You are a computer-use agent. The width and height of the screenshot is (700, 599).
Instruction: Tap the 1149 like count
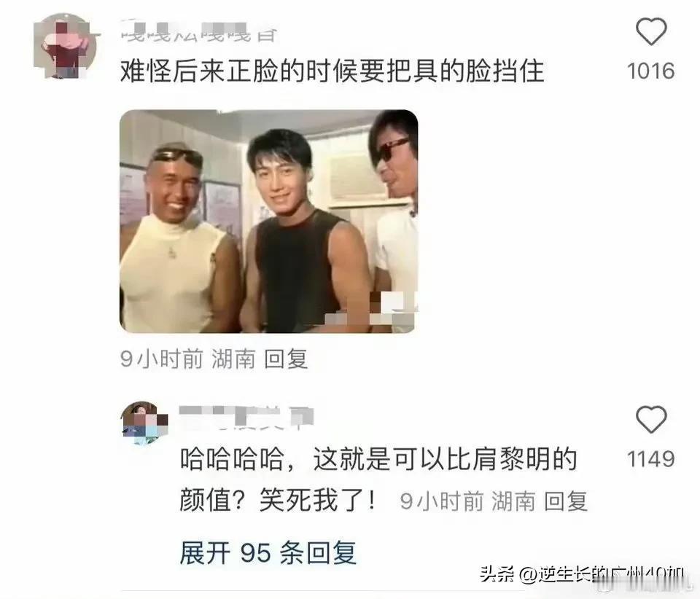point(650,459)
